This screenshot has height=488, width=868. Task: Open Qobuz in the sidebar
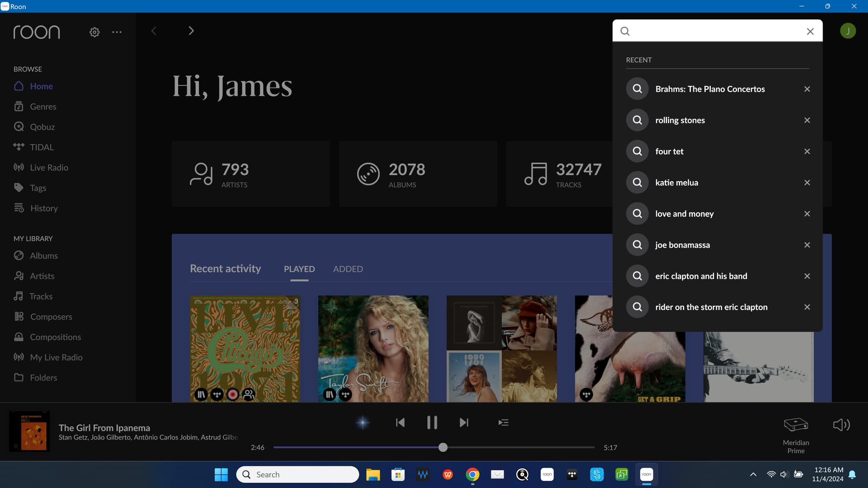34,127
